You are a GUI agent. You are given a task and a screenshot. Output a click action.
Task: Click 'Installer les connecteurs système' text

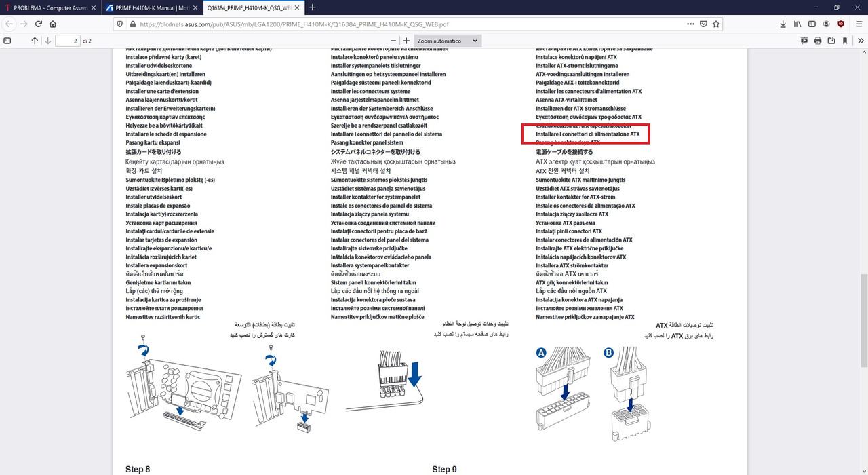tap(370, 91)
